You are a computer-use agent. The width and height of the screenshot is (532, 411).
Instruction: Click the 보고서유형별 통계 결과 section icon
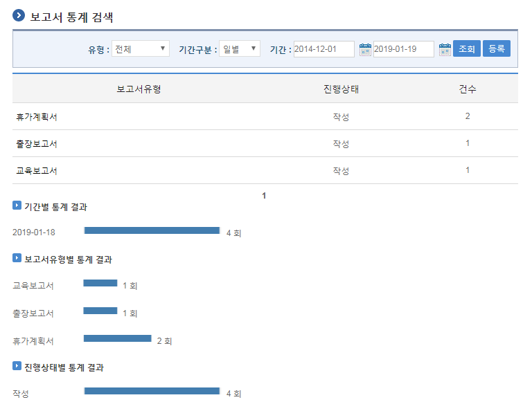17,259
